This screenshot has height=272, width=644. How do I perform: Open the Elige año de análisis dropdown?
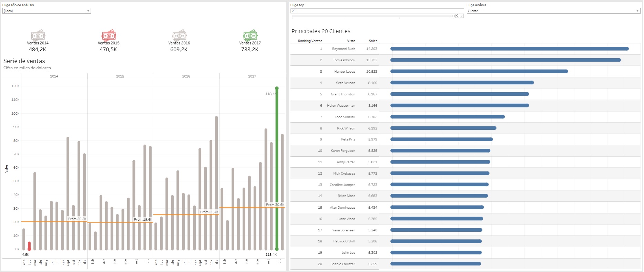47,11
